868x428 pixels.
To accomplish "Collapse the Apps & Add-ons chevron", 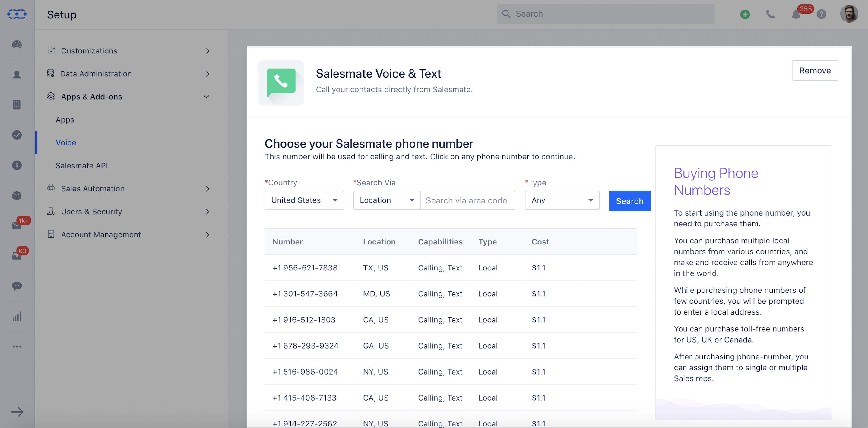I will [x=207, y=97].
